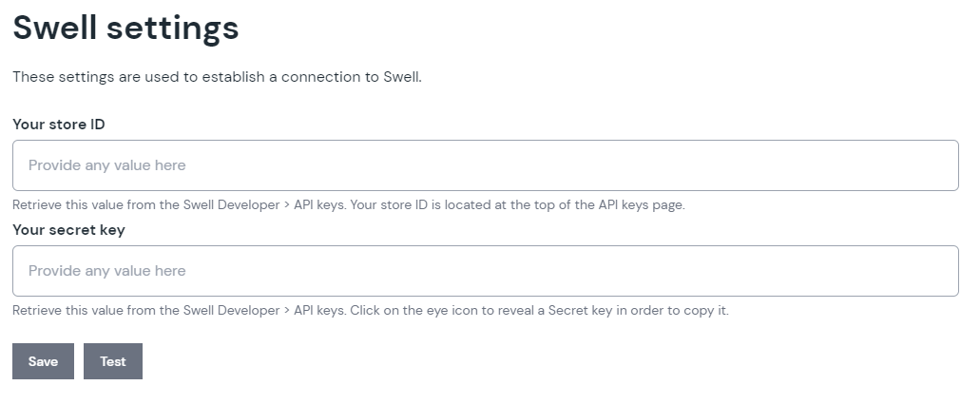Click the Save button
The width and height of the screenshot is (980, 405).
tap(43, 361)
